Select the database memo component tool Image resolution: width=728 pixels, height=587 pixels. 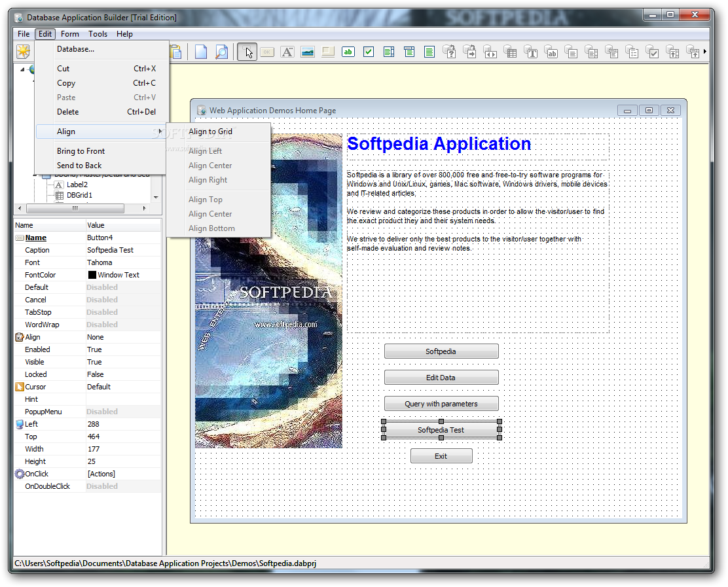(572, 52)
